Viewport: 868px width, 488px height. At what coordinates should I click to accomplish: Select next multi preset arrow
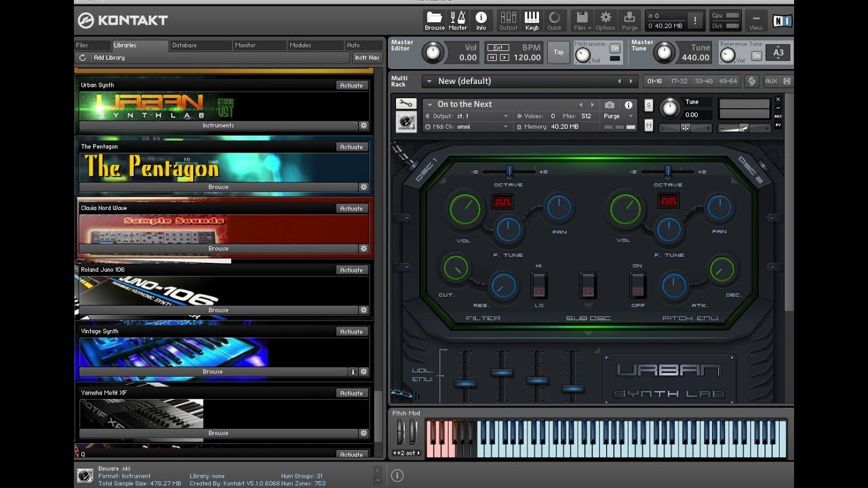(631, 81)
